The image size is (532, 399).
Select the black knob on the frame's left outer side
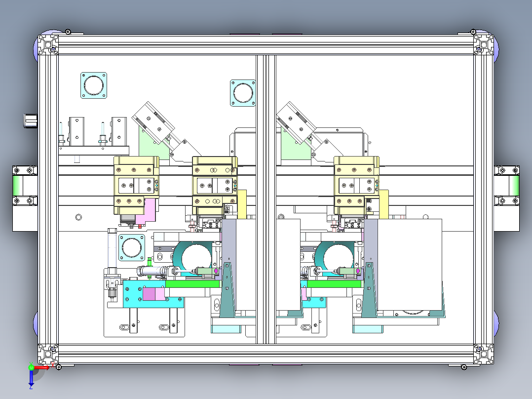click(x=30, y=120)
